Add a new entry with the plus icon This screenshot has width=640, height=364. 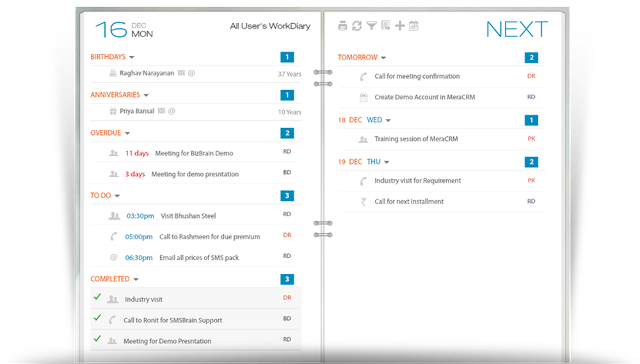click(400, 26)
